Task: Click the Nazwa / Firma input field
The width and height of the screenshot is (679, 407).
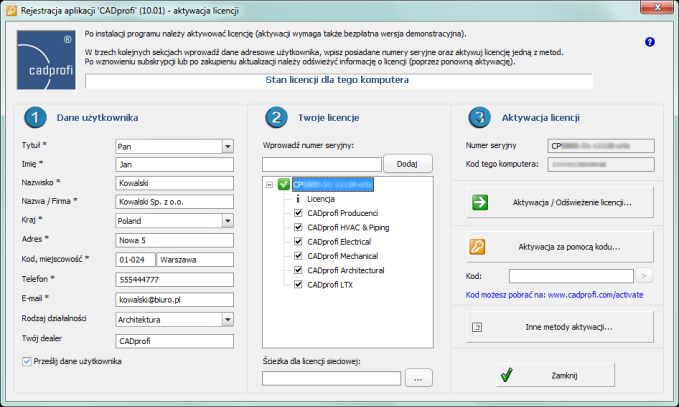Action: [175, 202]
